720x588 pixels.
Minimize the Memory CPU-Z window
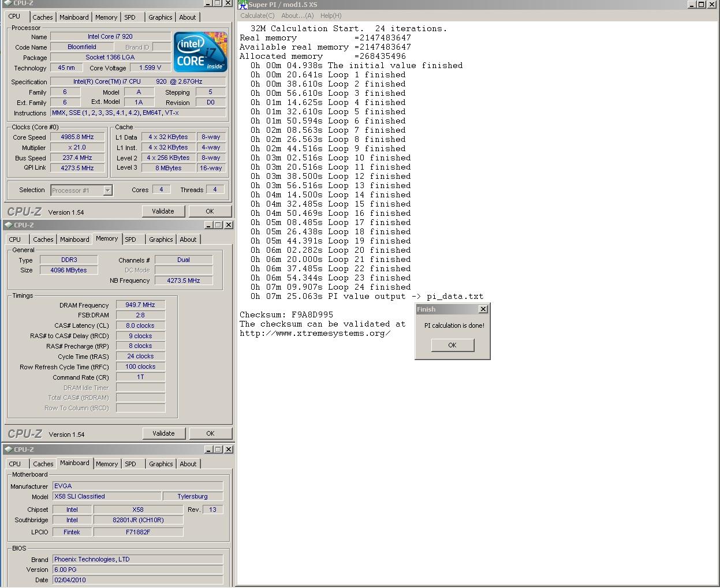coord(209,225)
